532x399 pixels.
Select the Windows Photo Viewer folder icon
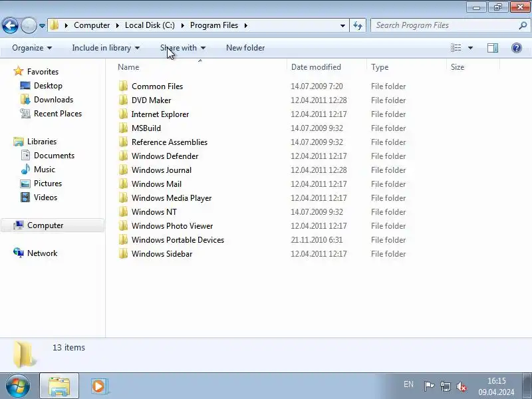tap(123, 225)
